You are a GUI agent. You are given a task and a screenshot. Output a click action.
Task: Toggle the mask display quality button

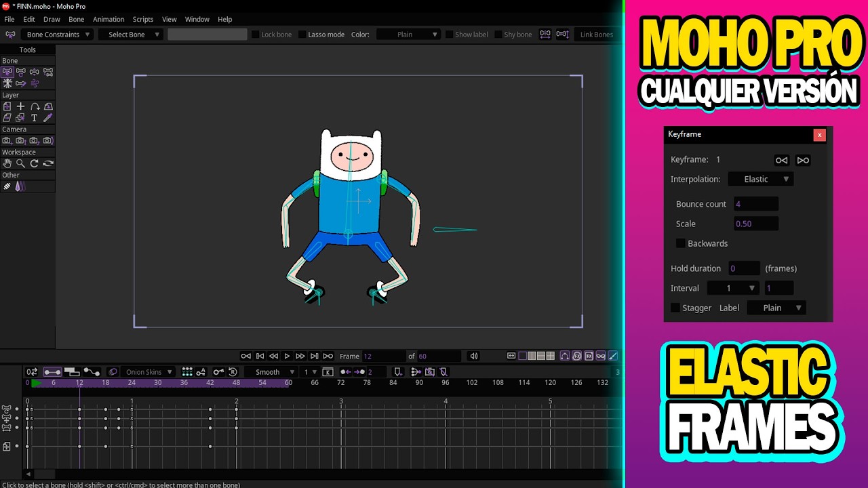tap(601, 356)
